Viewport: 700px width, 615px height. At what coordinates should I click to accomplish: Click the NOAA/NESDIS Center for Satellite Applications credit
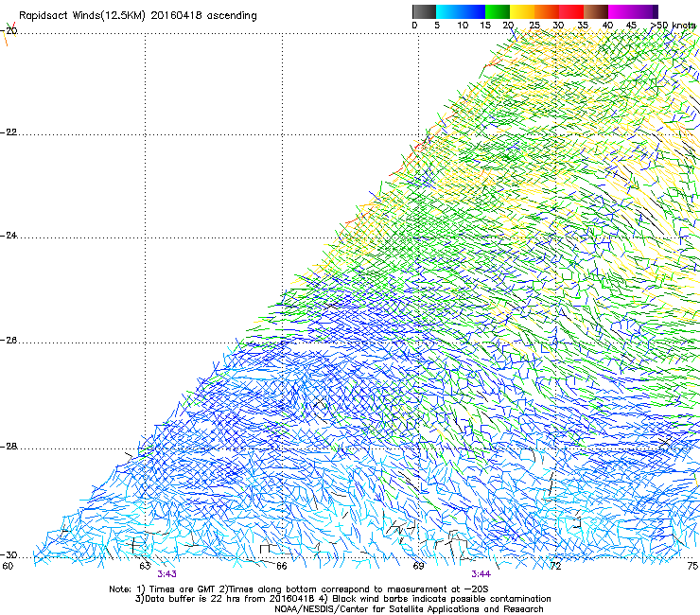point(409,609)
